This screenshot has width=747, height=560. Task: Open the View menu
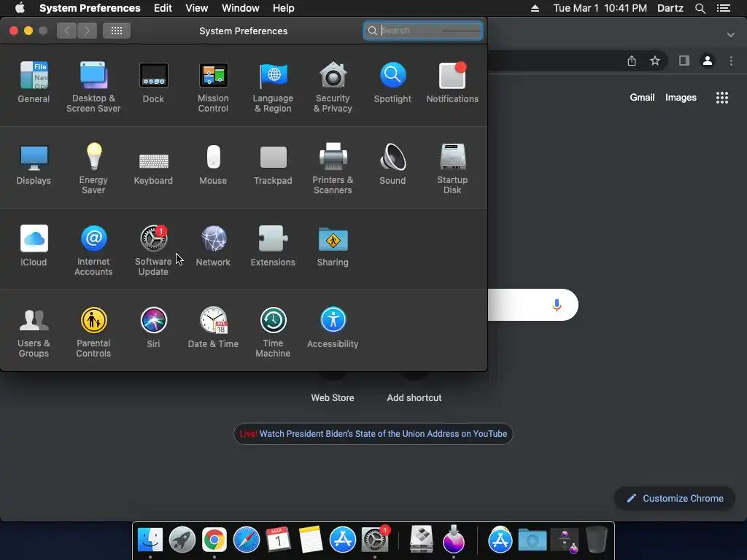196,8
